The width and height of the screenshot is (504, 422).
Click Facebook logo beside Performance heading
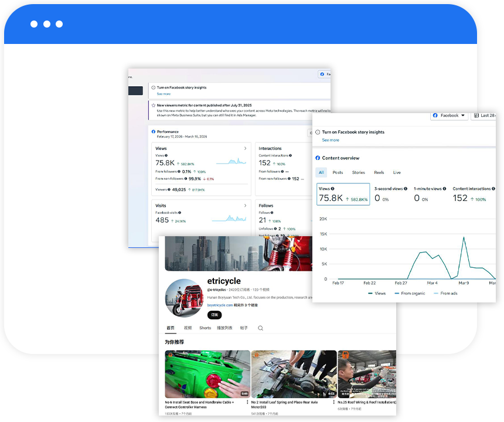click(154, 132)
